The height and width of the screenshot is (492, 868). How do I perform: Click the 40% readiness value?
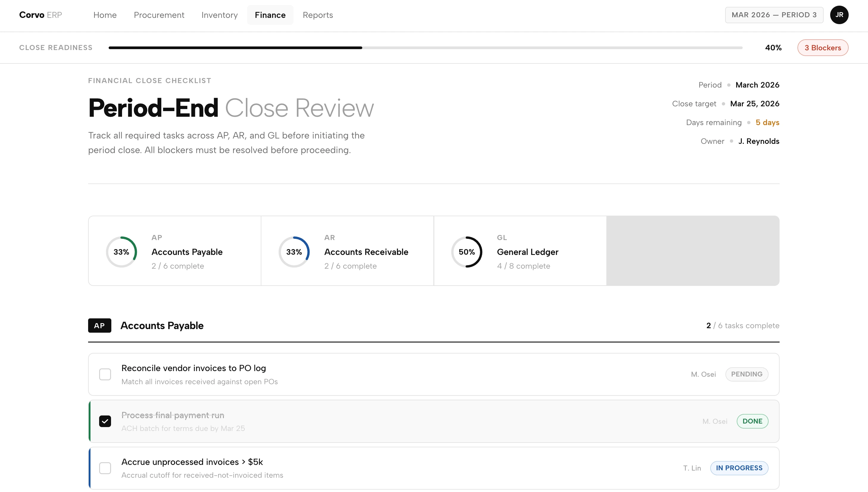[x=773, y=48]
